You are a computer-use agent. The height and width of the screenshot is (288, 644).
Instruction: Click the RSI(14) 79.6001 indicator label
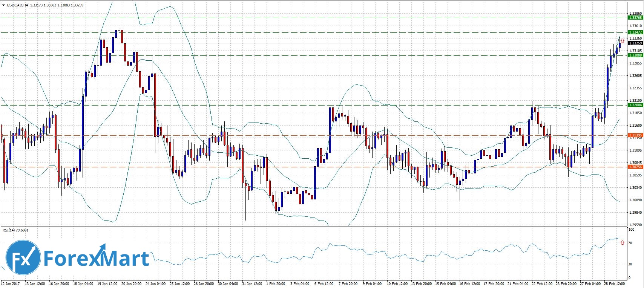tap(15, 230)
